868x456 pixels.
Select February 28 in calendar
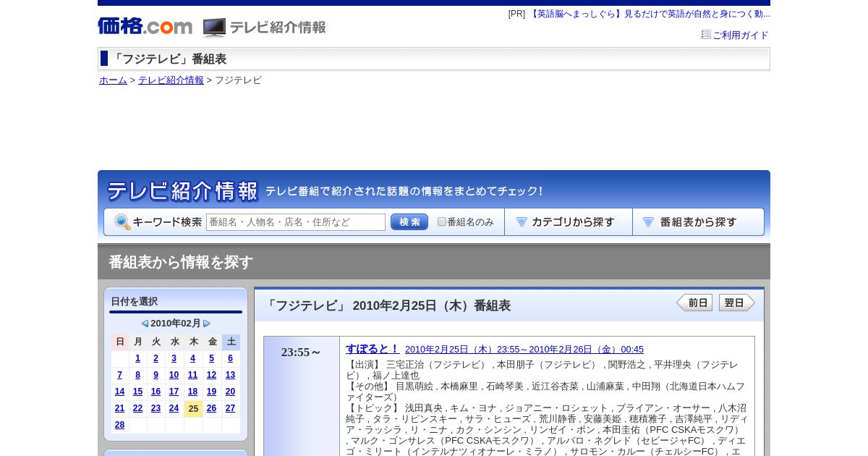(x=119, y=425)
